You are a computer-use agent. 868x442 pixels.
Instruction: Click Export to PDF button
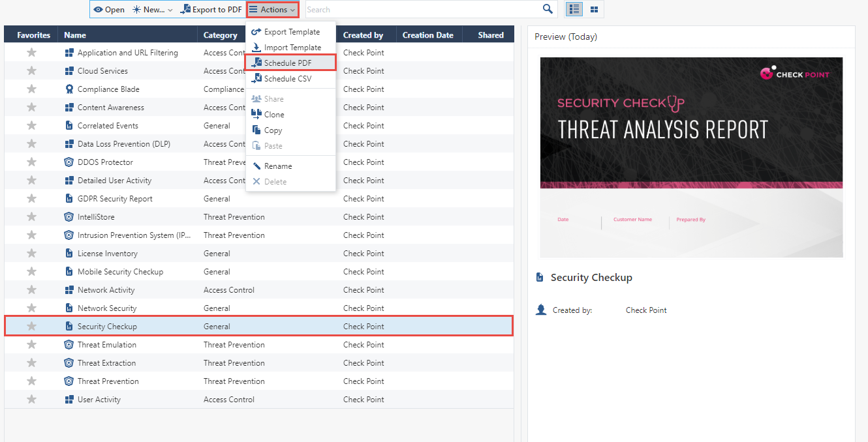coord(211,9)
